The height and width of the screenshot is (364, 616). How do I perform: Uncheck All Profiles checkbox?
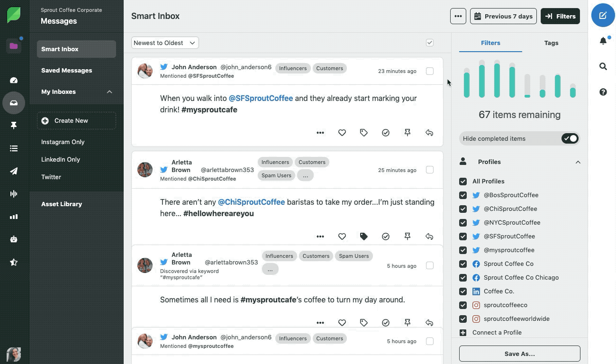(463, 182)
